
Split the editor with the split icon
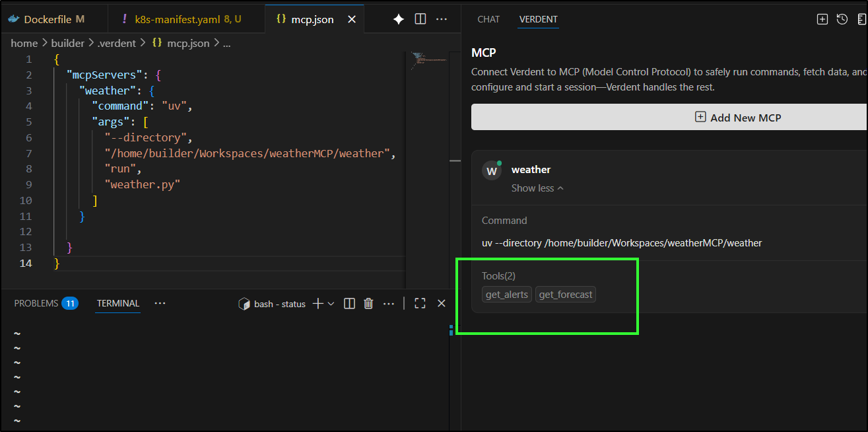coord(420,19)
